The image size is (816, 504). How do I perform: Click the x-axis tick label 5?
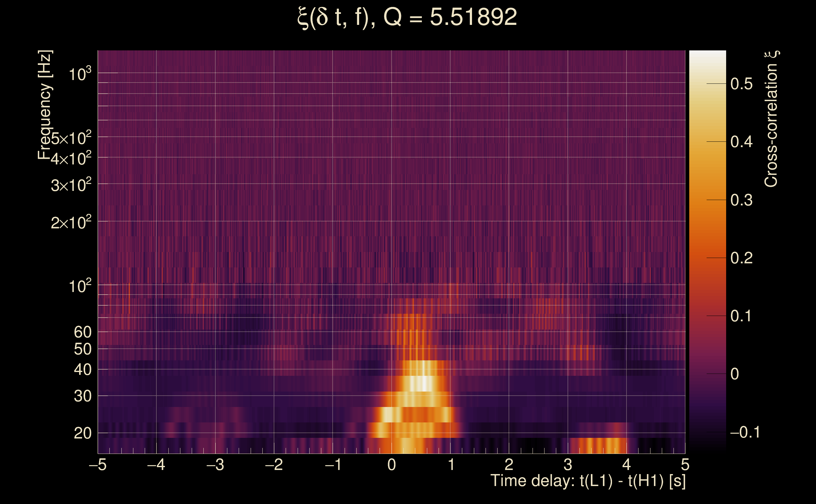(x=685, y=465)
